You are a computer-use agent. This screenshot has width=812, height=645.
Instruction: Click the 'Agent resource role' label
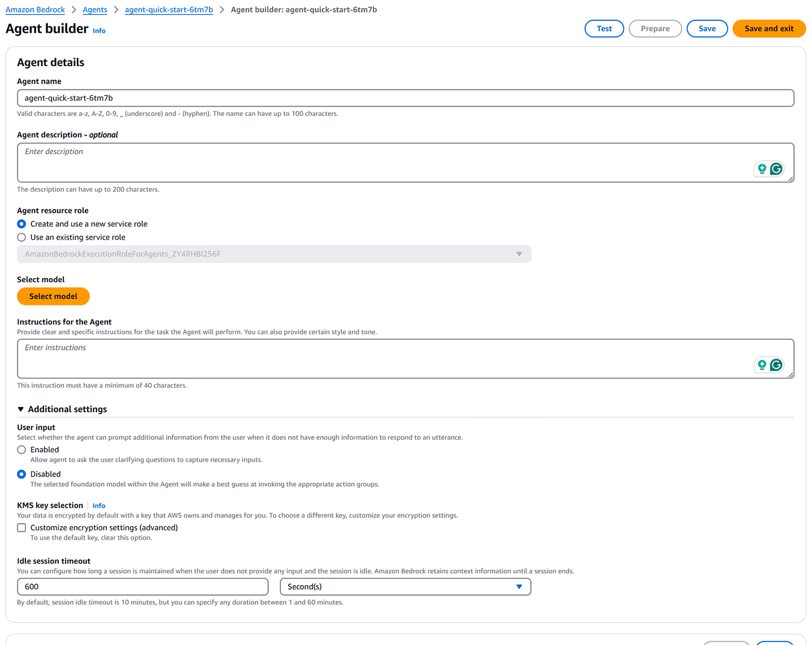click(53, 211)
